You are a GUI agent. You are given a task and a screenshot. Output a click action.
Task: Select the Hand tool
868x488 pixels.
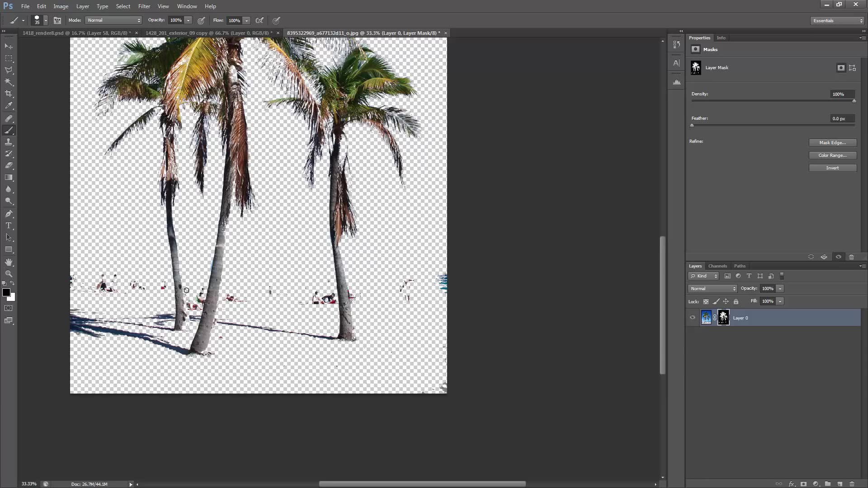(9, 262)
